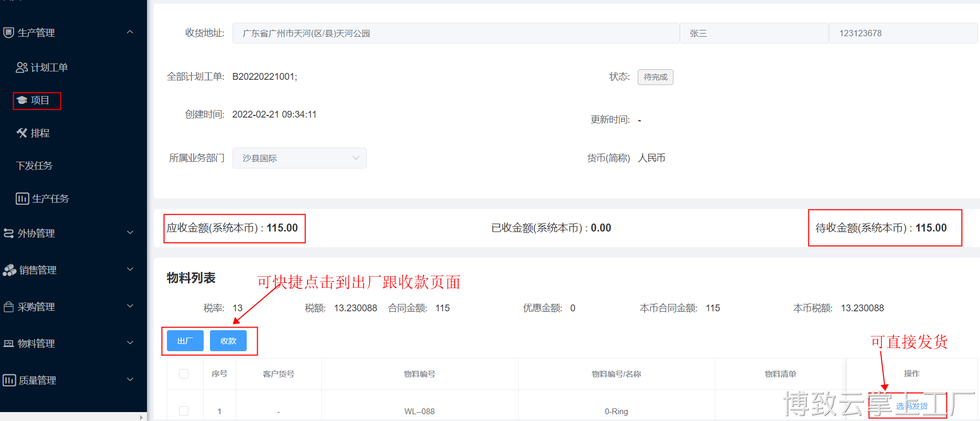Expand the 物料管理 menu chevron
Image resolution: width=980 pixels, height=421 pixels.
(x=130, y=343)
